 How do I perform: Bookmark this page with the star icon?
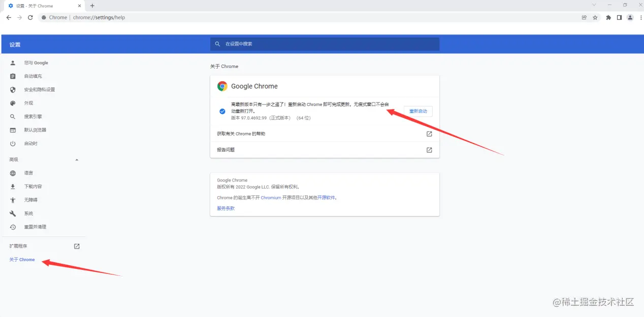[595, 17]
